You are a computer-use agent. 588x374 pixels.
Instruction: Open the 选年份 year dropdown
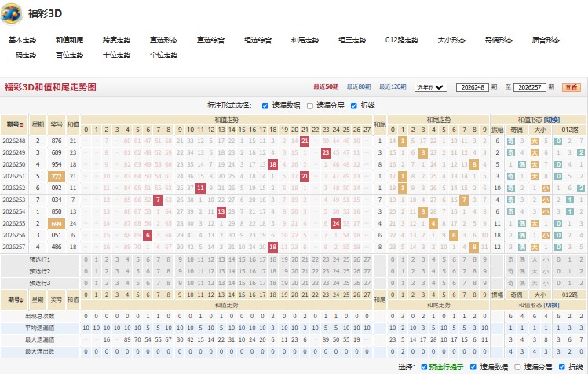pos(430,87)
